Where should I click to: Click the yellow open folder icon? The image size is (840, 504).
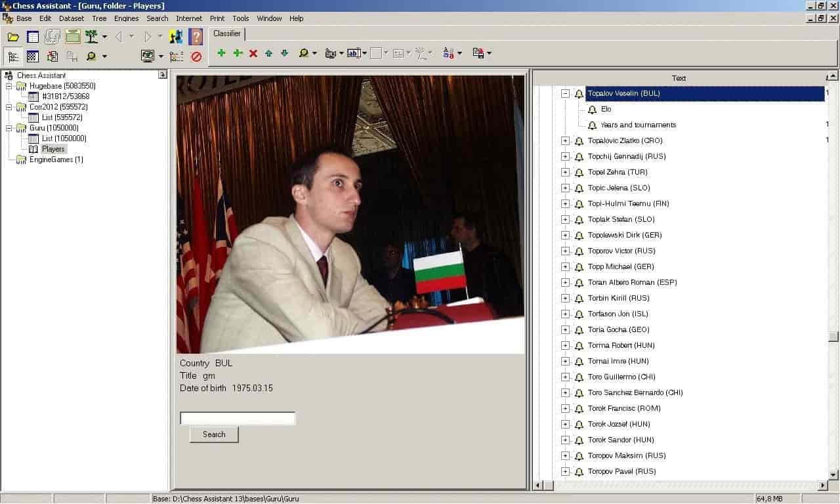pos(13,37)
